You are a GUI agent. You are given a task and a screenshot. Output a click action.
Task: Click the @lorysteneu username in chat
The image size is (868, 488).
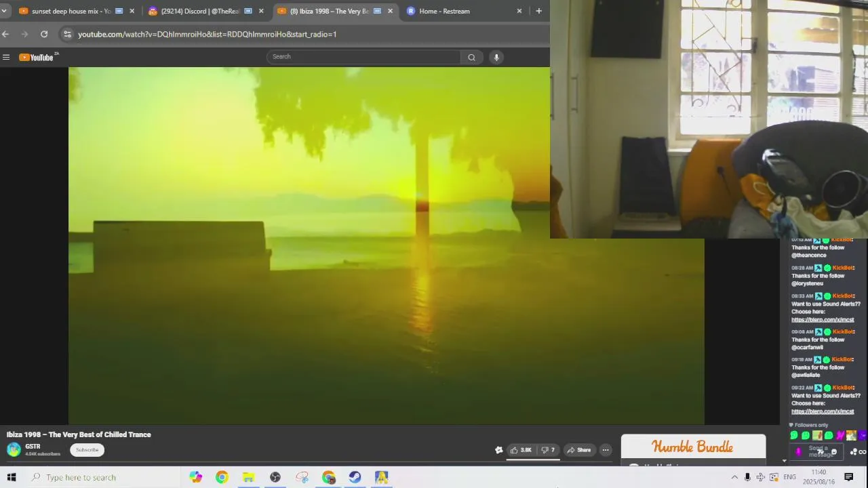coord(808,284)
